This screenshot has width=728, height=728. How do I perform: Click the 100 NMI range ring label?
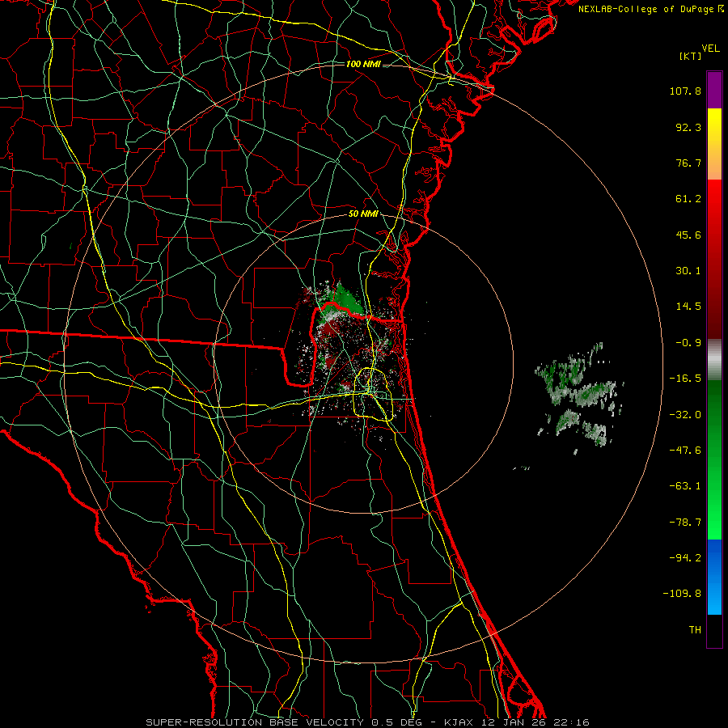click(363, 64)
